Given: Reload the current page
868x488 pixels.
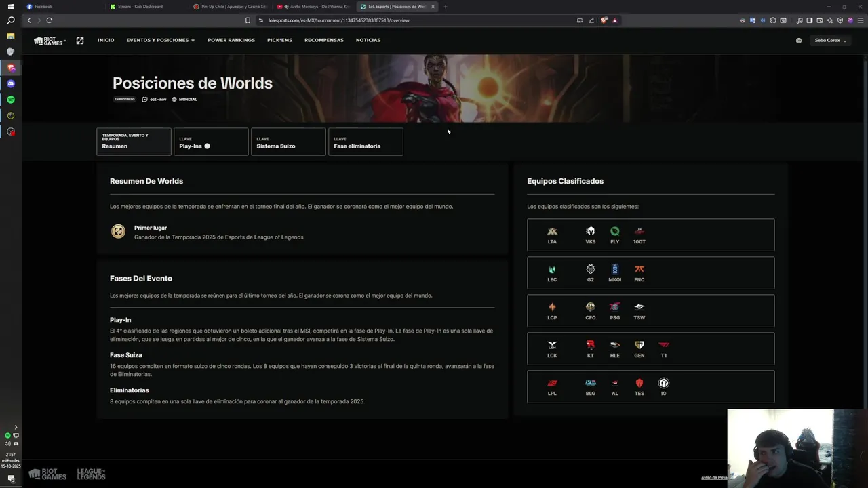Looking at the screenshot, I should pos(50,20).
